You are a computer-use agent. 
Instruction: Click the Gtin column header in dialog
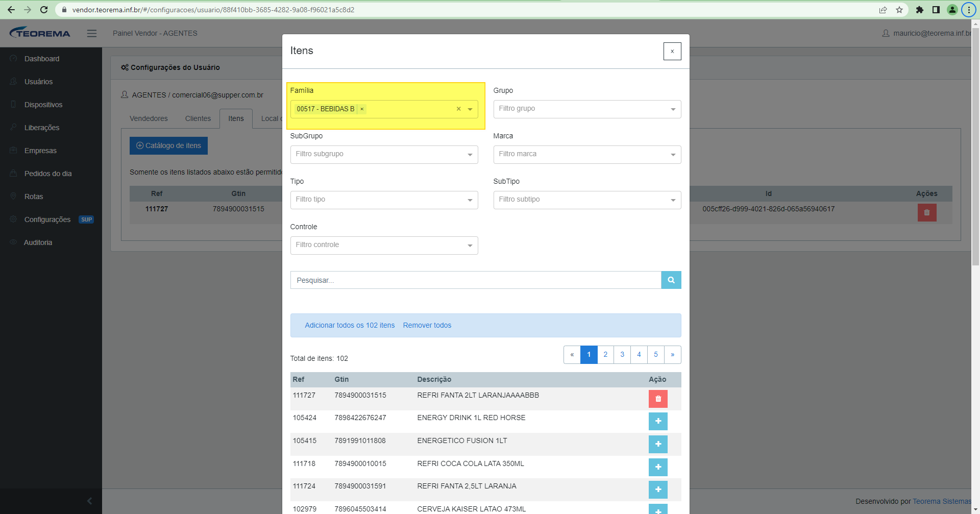pyautogui.click(x=341, y=379)
